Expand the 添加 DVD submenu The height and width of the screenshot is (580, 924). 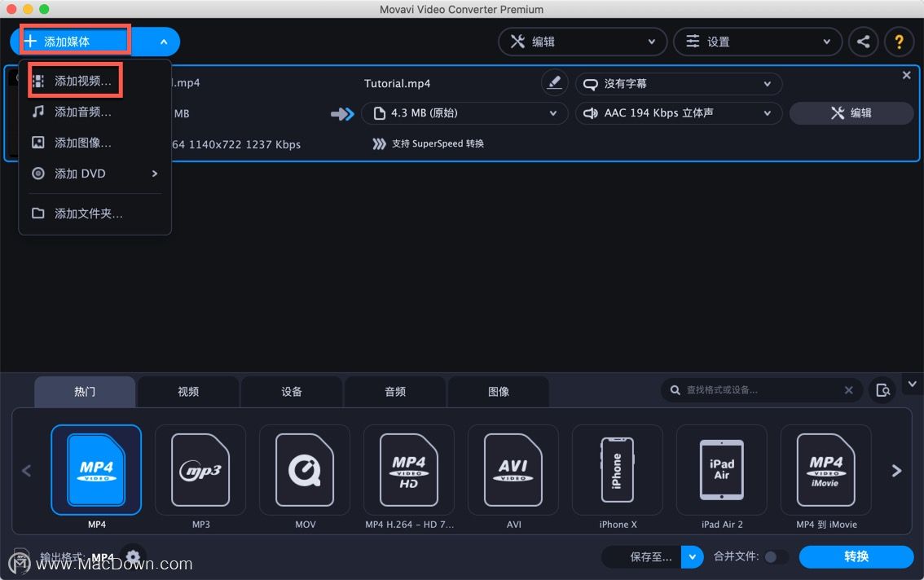pyautogui.click(x=95, y=174)
